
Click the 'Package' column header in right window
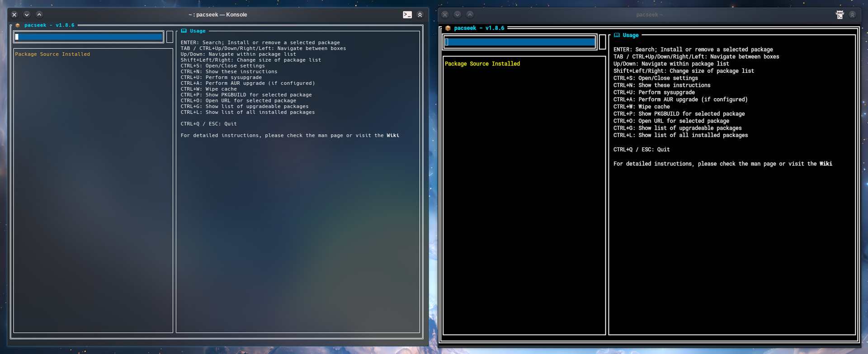[456, 64]
